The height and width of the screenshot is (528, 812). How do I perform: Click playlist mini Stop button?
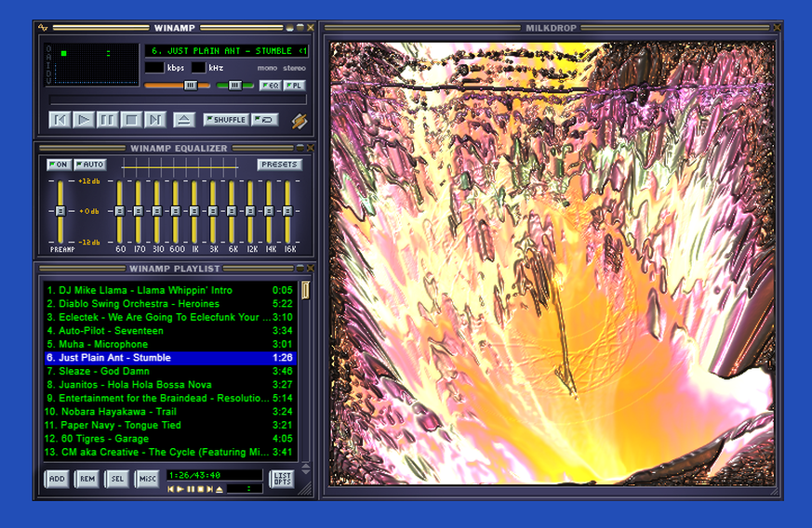pyautogui.click(x=200, y=489)
